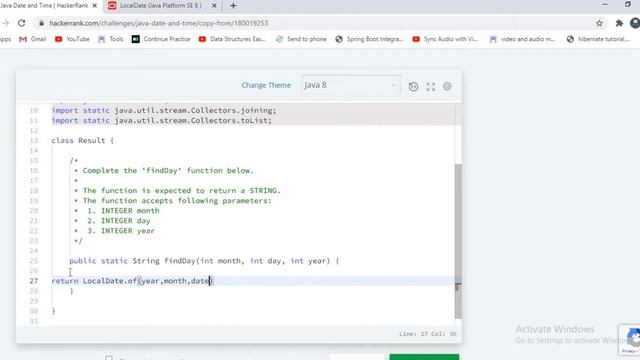Click the Line 27 Col 36 status text

[x=428, y=334]
